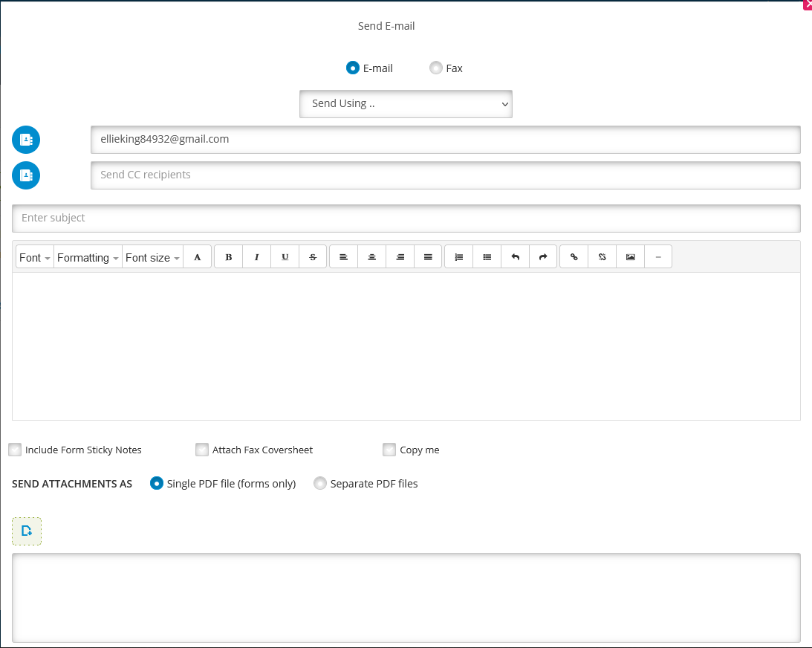Viewport: 812px width, 648px height.
Task: Open the Send Using dropdown
Action: tap(406, 103)
